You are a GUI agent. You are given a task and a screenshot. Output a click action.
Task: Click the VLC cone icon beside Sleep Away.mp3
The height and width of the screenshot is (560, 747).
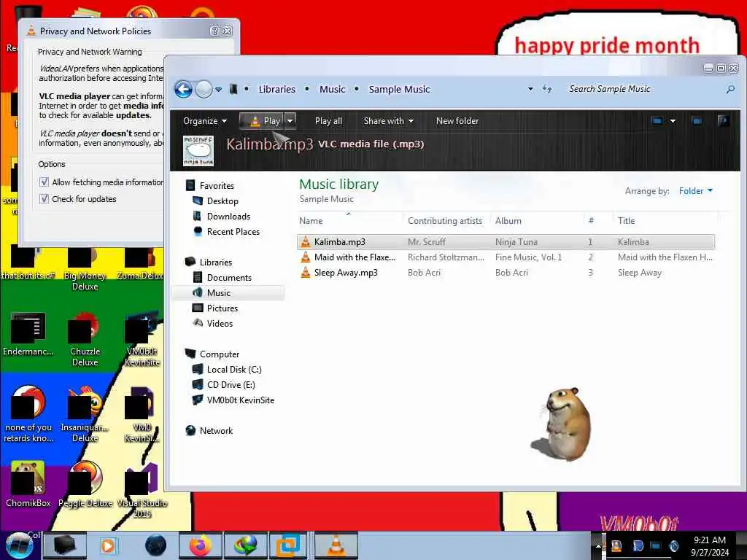[x=306, y=273]
